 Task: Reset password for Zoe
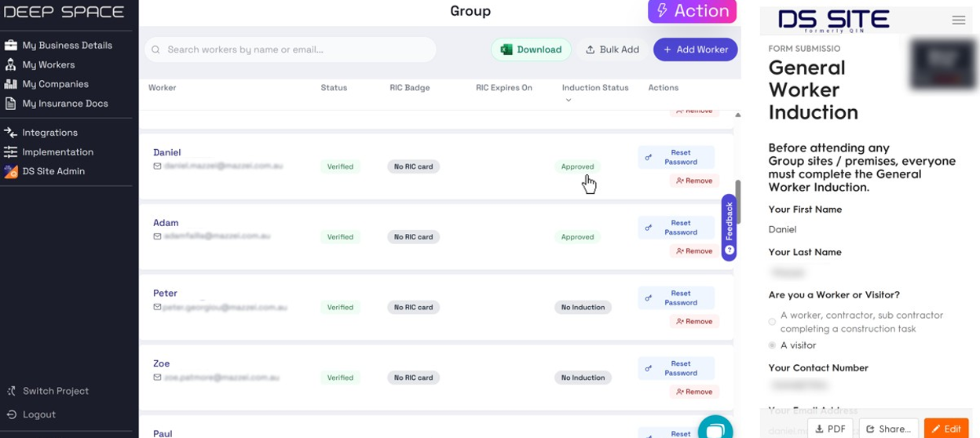pyautogui.click(x=676, y=368)
